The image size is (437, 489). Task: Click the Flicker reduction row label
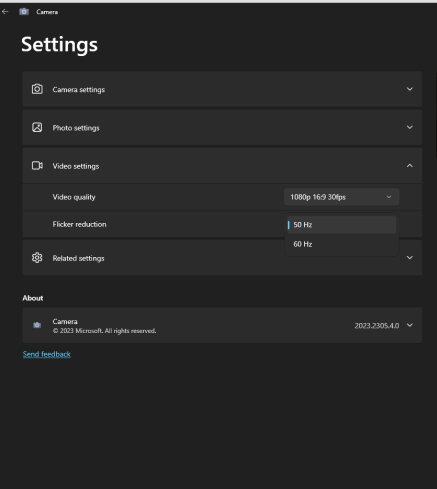click(79, 224)
